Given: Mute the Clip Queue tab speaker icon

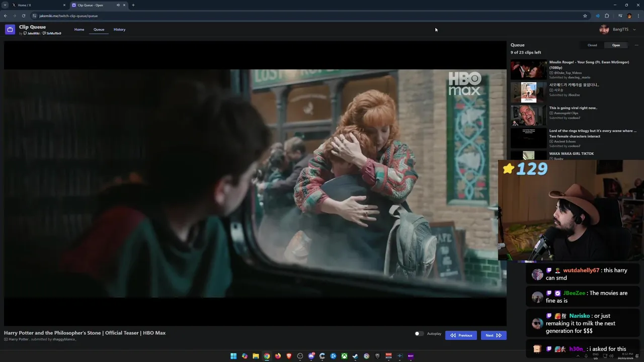Looking at the screenshot, I should (118, 5).
